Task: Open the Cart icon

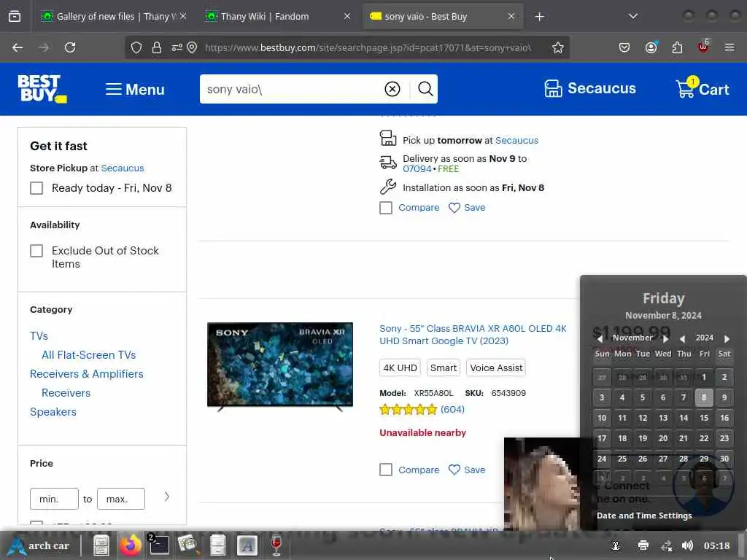Action: tap(703, 88)
